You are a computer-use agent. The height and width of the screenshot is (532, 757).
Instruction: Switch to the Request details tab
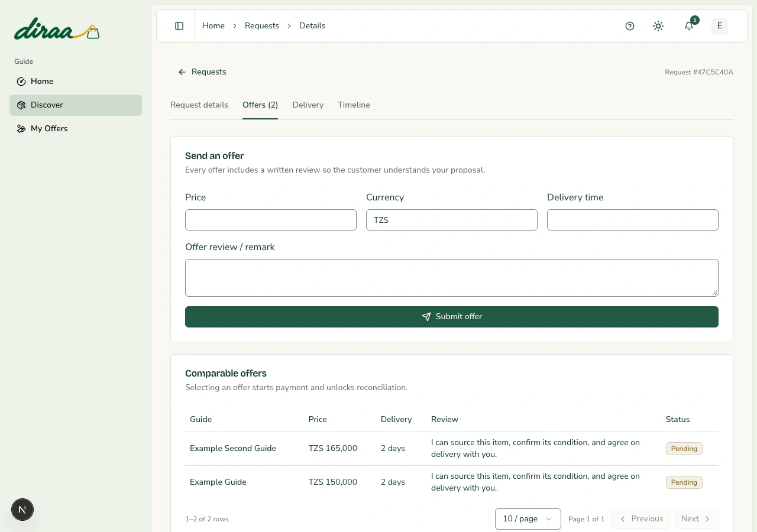pos(199,105)
